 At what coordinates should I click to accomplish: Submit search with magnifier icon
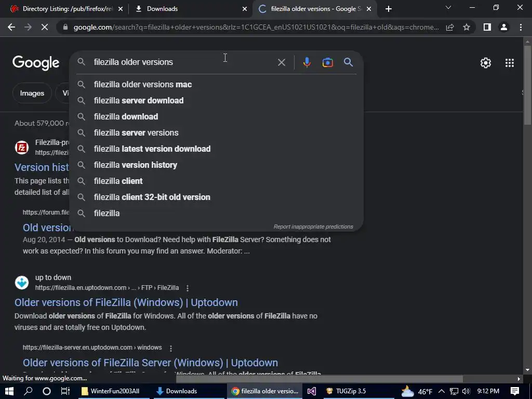[349, 62]
